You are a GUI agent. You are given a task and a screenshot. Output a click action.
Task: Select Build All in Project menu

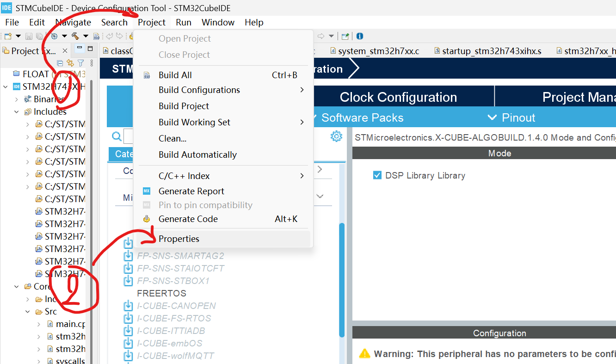tap(223, 75)
